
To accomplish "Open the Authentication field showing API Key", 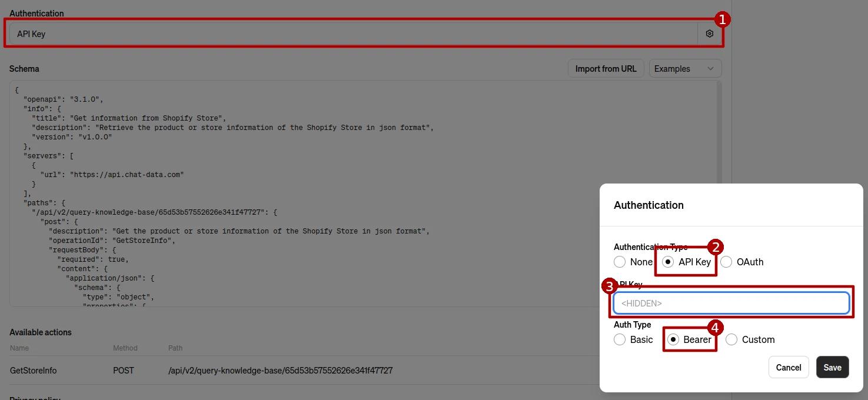I will 353,34.
